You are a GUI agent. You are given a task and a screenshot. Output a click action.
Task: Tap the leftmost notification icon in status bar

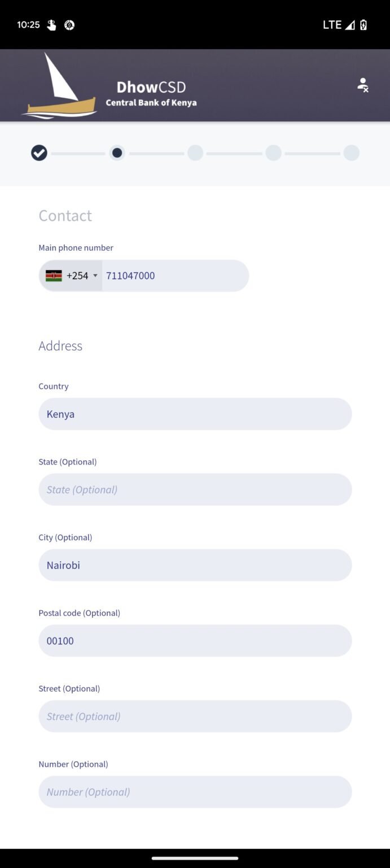tap(51, 24)
